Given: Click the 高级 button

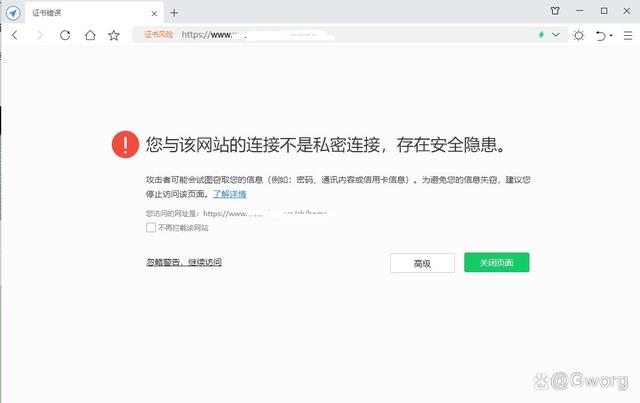Looking at the screenshot, I should coord(422,263).
